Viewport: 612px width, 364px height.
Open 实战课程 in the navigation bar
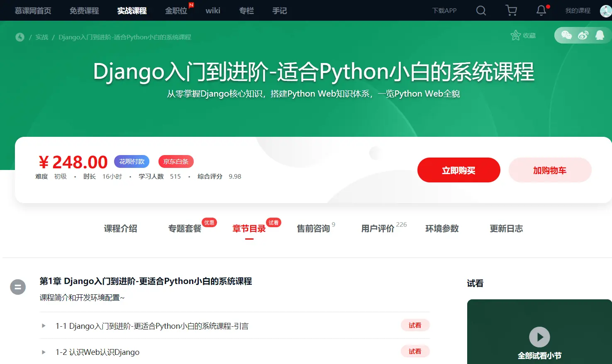tap(132, 11)
